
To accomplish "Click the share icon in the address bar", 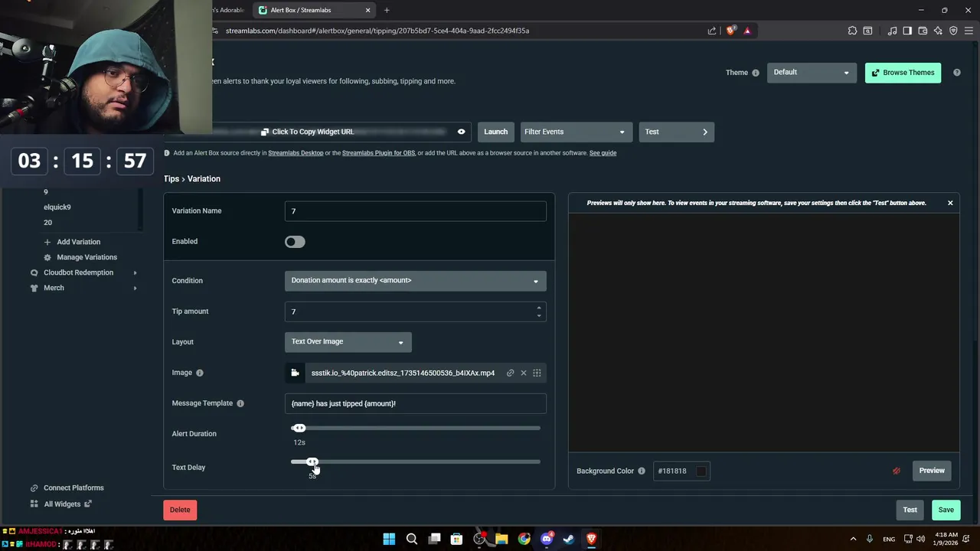I will 712,31.
